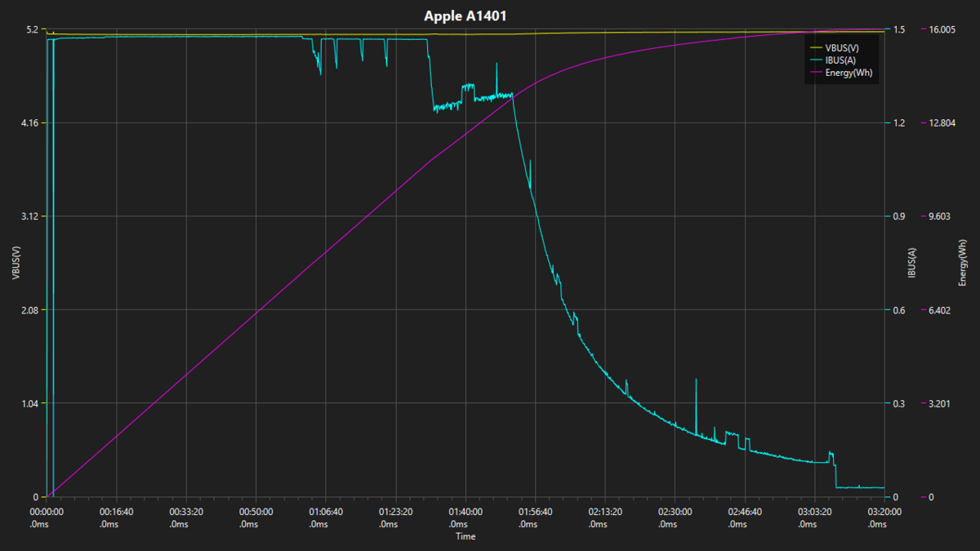Click the cyan IBUS legend line swatch
Viewport: 980px width, 551px height.
point(815,60)
